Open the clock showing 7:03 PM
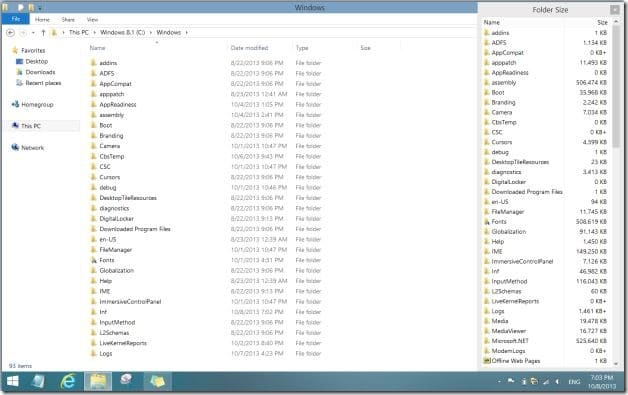This screenshot has height=395, width=628. [602, 382]
